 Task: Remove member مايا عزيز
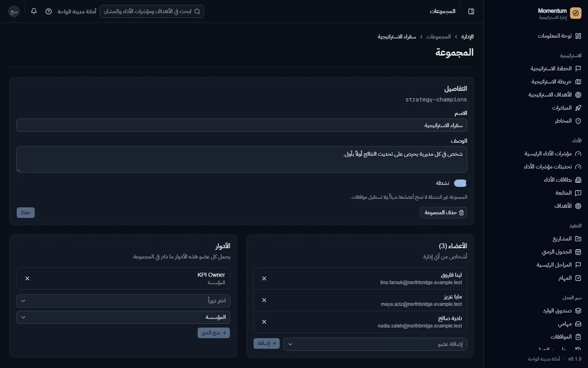(x=264, y=300)
